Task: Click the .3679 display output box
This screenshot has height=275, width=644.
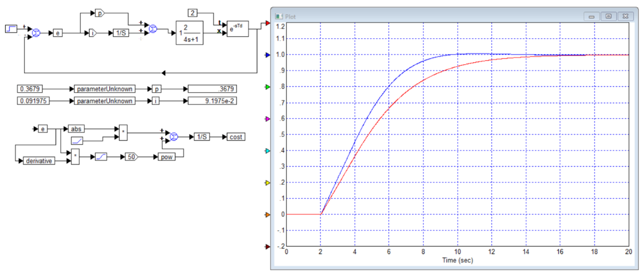Action: [x=212, y=89]
